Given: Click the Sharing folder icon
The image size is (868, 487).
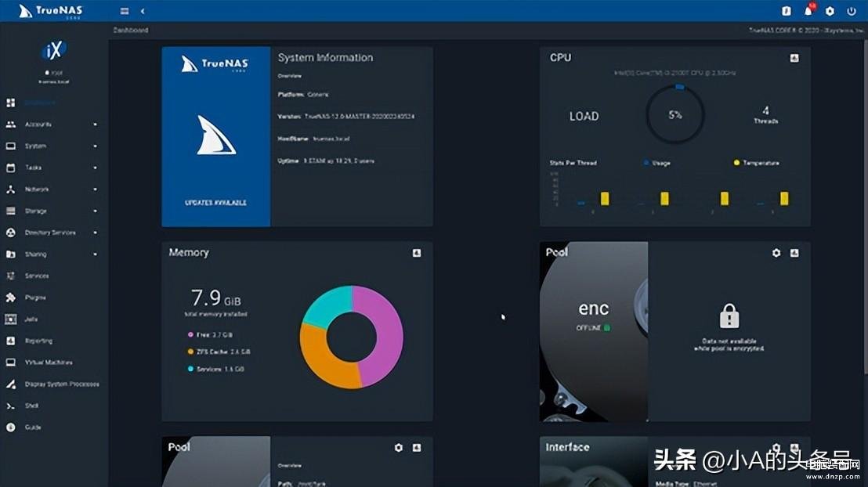Looking at the screenshot, I should 10,254.
